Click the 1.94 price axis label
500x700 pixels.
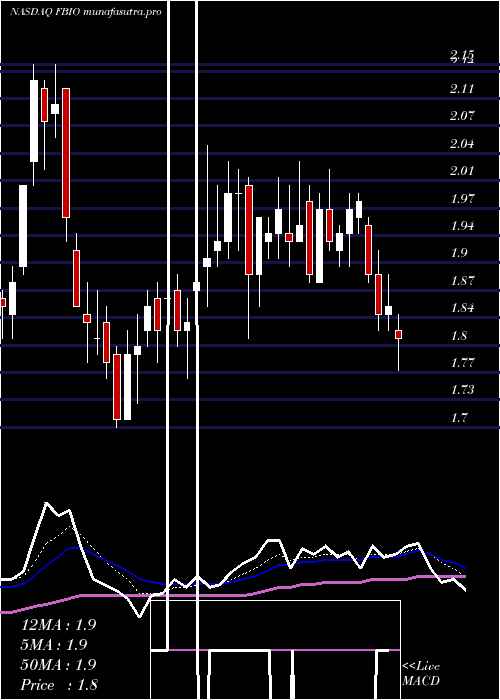point(462,226)
